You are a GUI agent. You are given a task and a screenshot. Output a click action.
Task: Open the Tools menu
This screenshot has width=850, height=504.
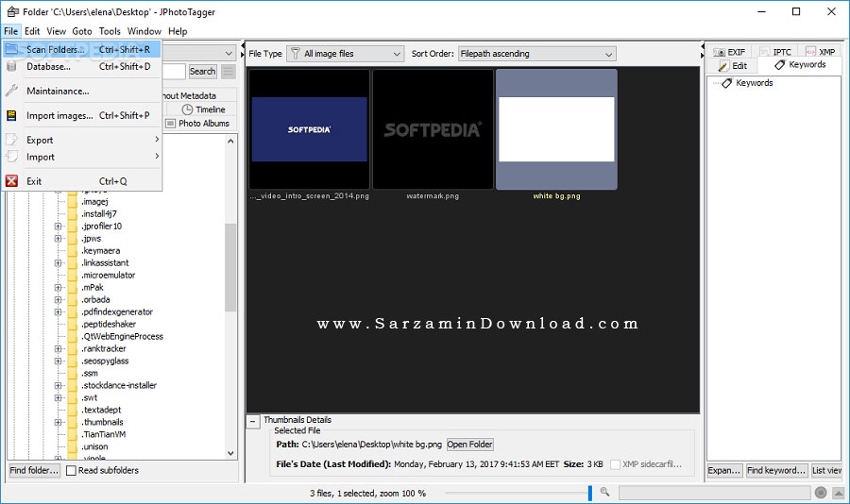point(110,31)
